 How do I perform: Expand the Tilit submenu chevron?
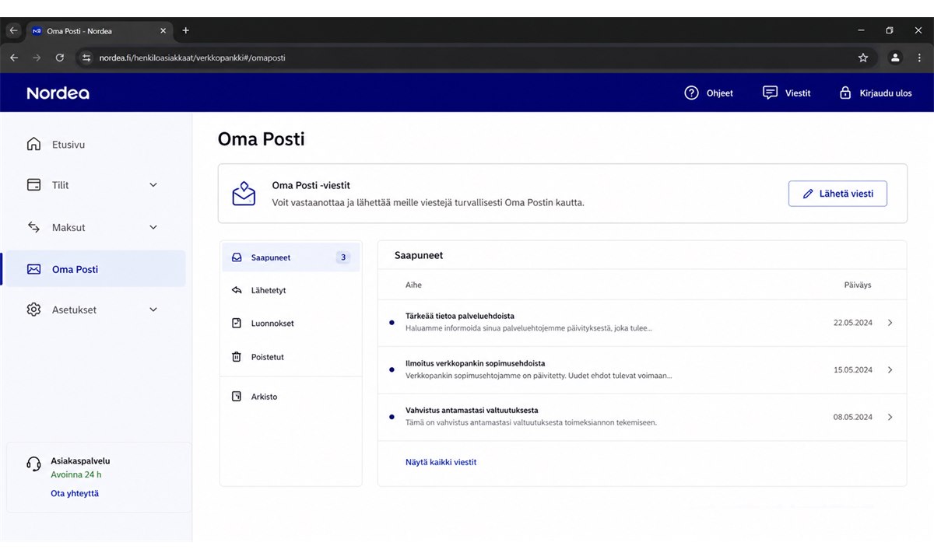(x=153, y=185)
